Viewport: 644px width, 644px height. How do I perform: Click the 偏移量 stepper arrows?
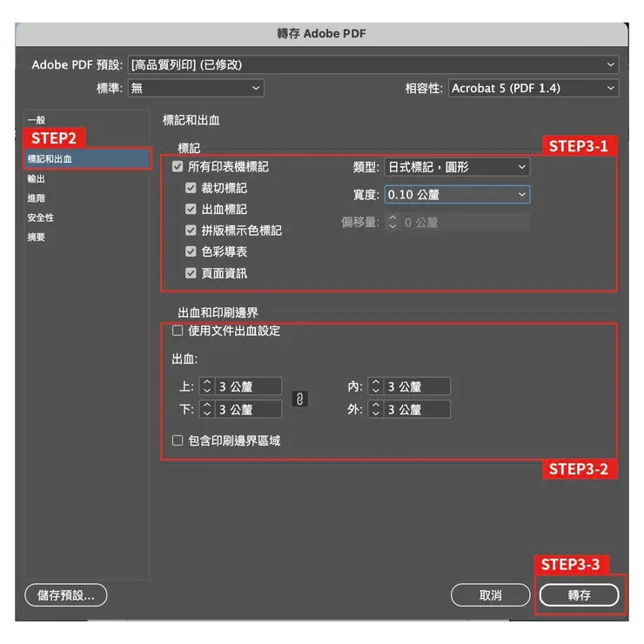click(x=392, y=222)
